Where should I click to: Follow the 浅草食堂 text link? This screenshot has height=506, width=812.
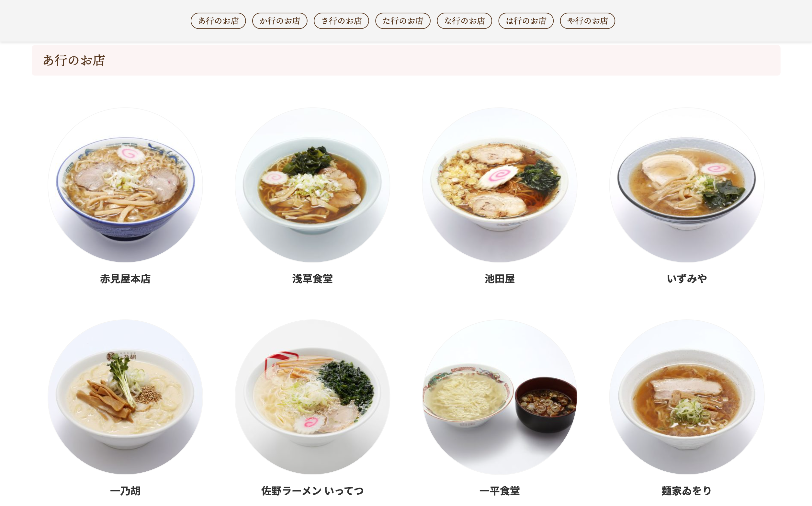[x=312, y=279]
